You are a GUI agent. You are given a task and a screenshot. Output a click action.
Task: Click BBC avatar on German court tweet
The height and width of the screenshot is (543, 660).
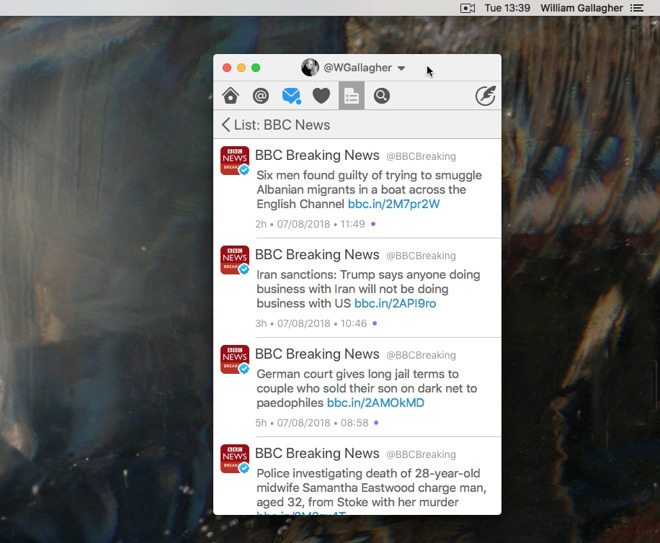point(235,359)
